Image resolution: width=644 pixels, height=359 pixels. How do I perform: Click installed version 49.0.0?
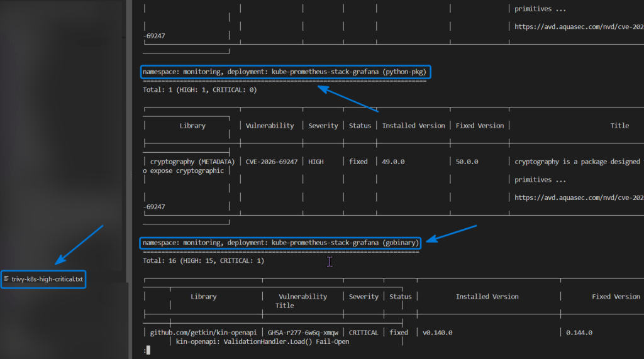[393, 162]
